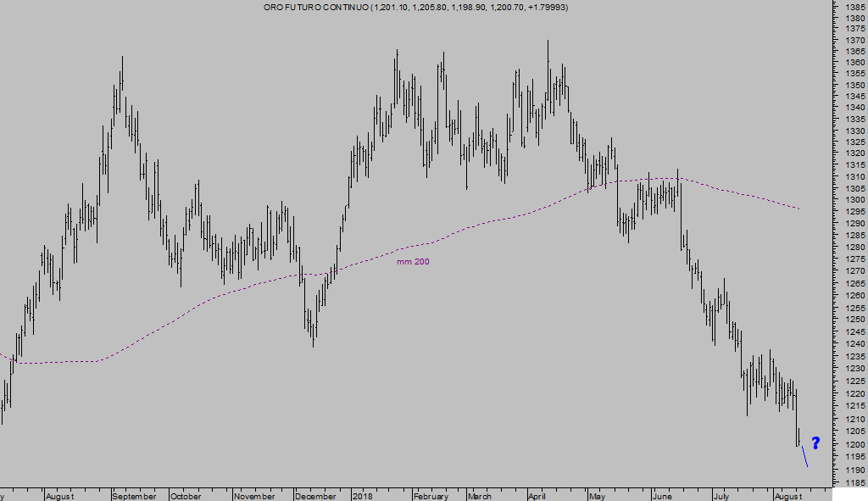Select the 2018 year marker on axis
Viewport: 868px width, 501px height.
[x=363, y=496]
